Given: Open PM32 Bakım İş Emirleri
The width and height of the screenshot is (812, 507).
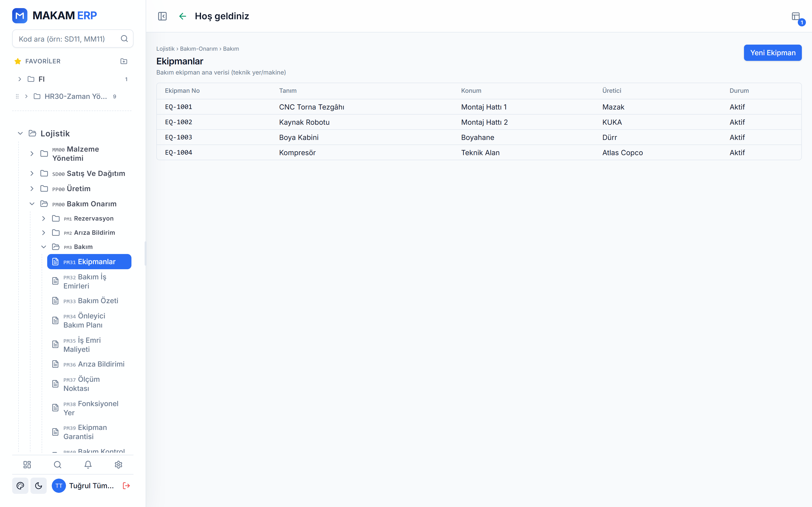Looking at the screenshot, I should point(89,281).
